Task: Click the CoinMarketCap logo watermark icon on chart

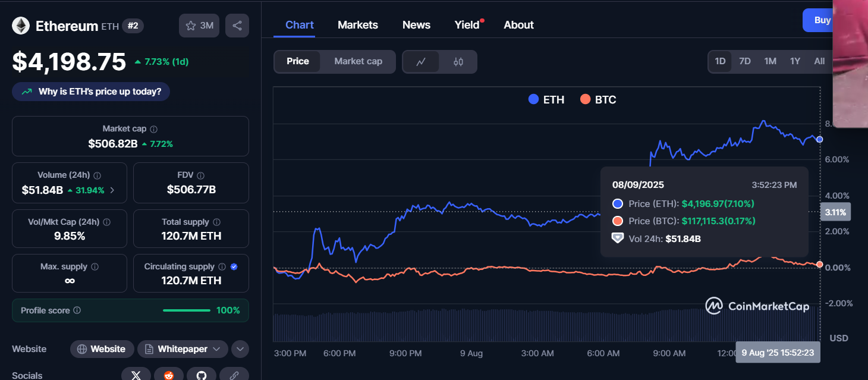Action: [x=714, y=306]
